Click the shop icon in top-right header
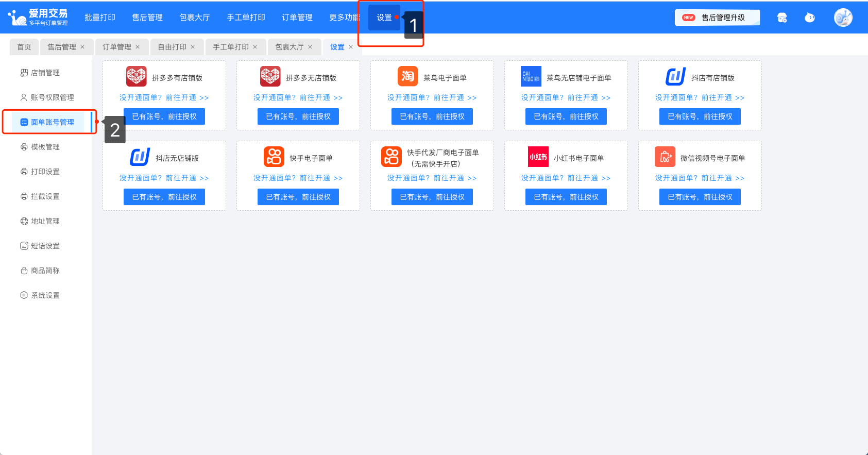This screenshot has height=455, width=868. pos(782,18)
